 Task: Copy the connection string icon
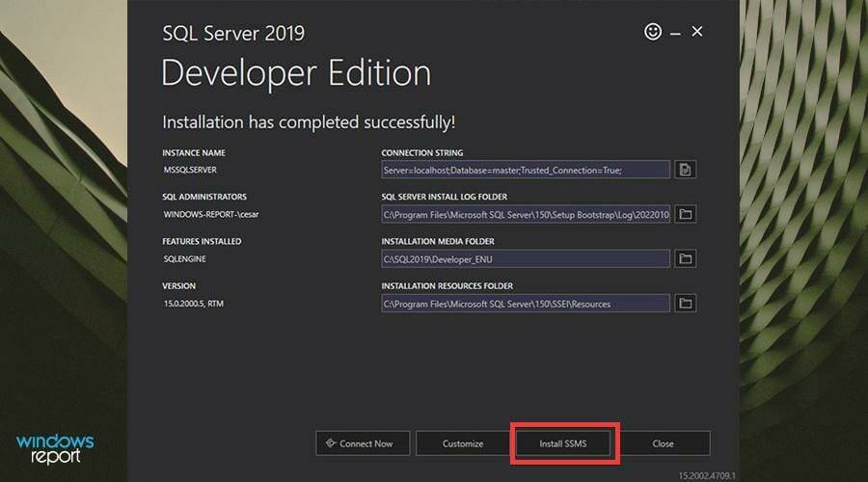point(686,170)
